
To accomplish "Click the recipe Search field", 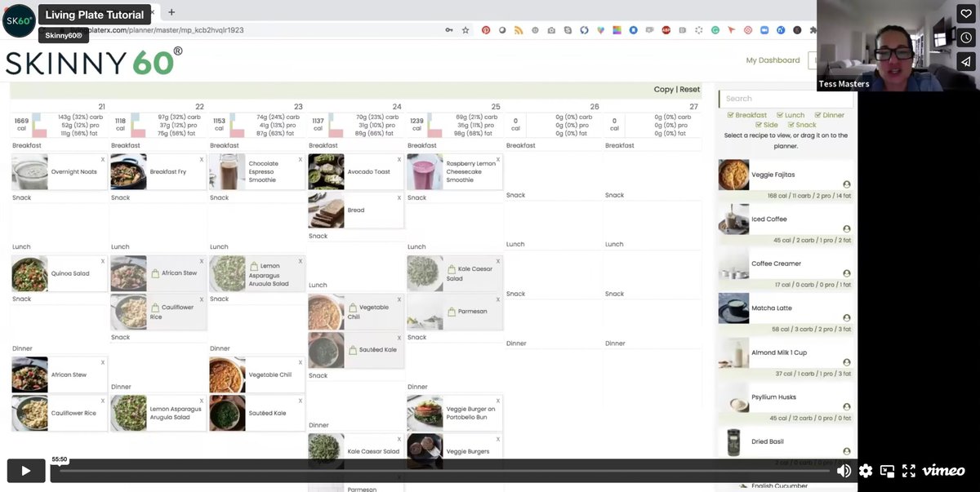I will point(786,99).
